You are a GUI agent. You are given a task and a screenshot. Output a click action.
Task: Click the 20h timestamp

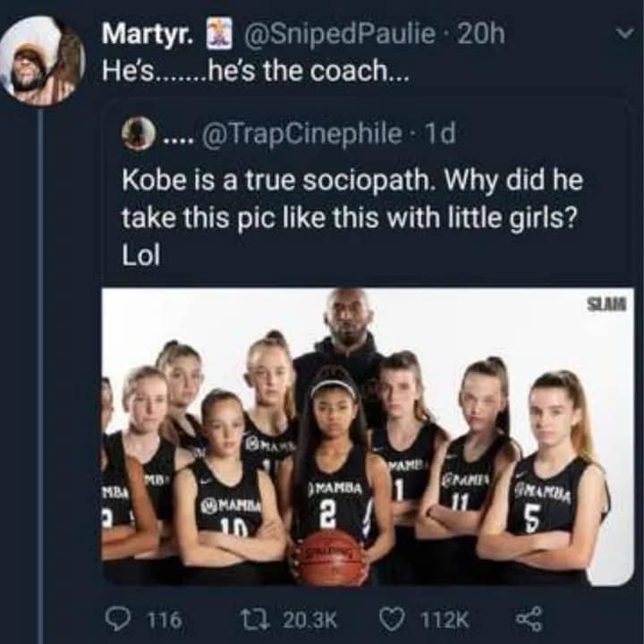tap(480, 35)
